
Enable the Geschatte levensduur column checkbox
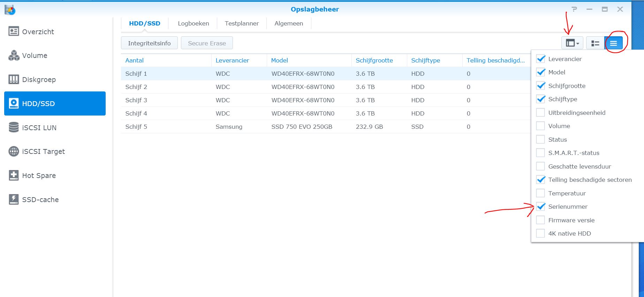pyautogui.click(x=540, y=166)
